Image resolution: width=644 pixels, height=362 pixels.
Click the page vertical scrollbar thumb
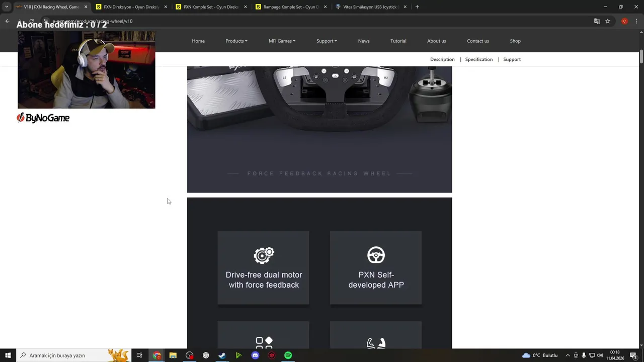coord(641,56)
